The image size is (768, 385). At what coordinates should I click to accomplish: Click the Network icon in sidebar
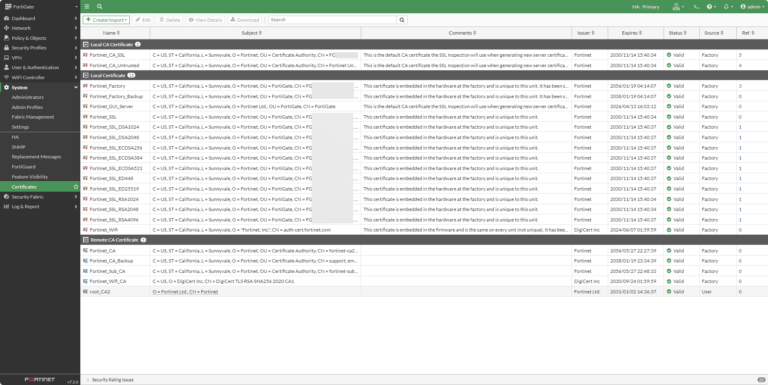[x=6, y=28]
